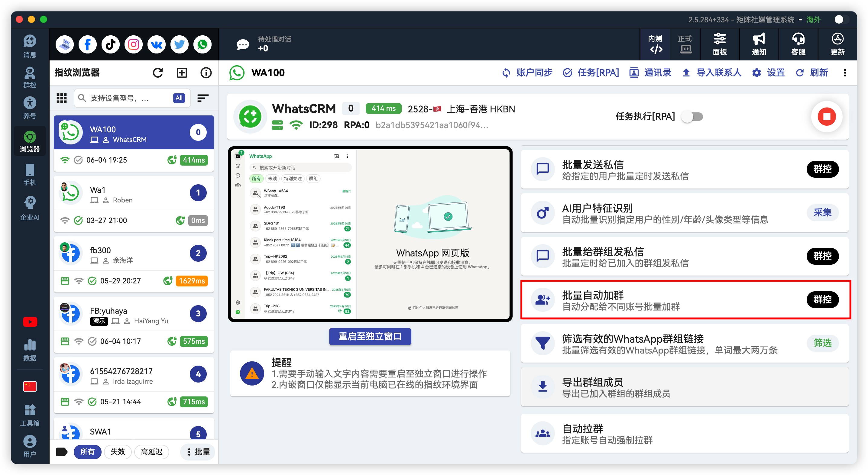The width and height of the screenshot is (868, 475).
Task: Open the sort/filter menu beside search
Action: pyautogui.click(x=202, y=98)
